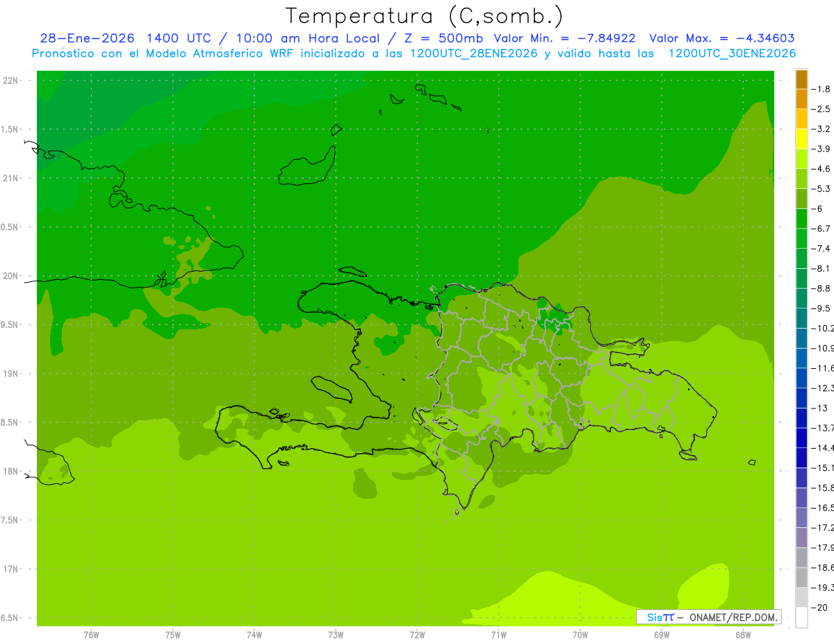Click the '20N' latitude label
This screenshot has width=834, height=644.
click(x=10, y=276)
